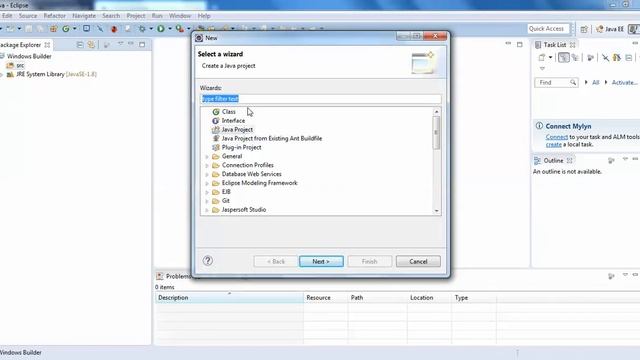Select Class in the wizard list

[229, 111]
